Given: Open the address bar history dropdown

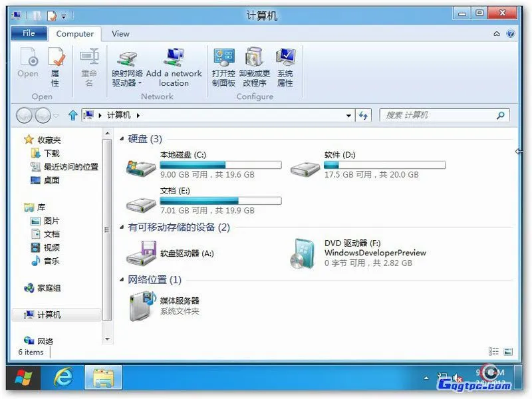Looking at the screenshot, I should (348, 115).
